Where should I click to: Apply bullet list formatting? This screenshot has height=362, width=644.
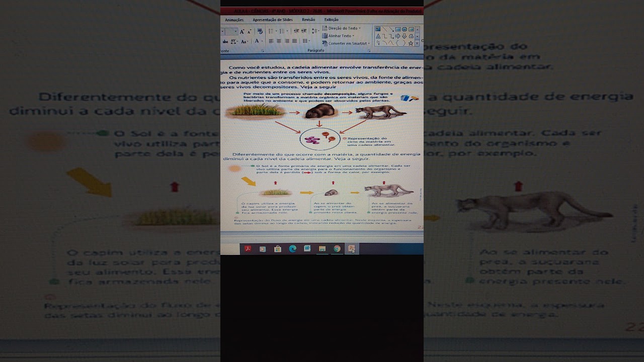pyautogui.click(x=271, y=31)
